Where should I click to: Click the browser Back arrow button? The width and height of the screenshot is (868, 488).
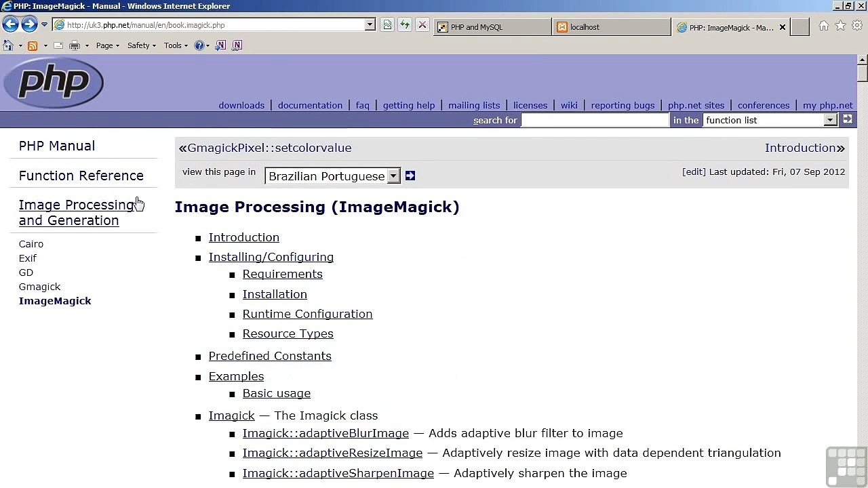coord(10,25)
